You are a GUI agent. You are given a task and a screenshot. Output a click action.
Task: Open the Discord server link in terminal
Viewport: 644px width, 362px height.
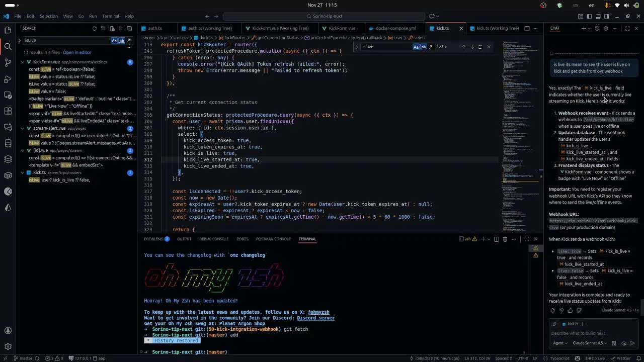click(x=315, y=318)
